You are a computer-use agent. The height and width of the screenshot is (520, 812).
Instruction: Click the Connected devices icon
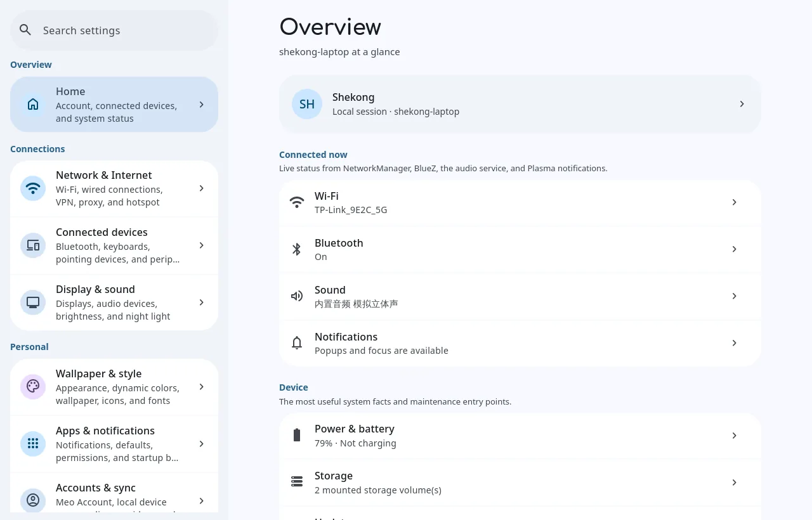pos(33,245)
